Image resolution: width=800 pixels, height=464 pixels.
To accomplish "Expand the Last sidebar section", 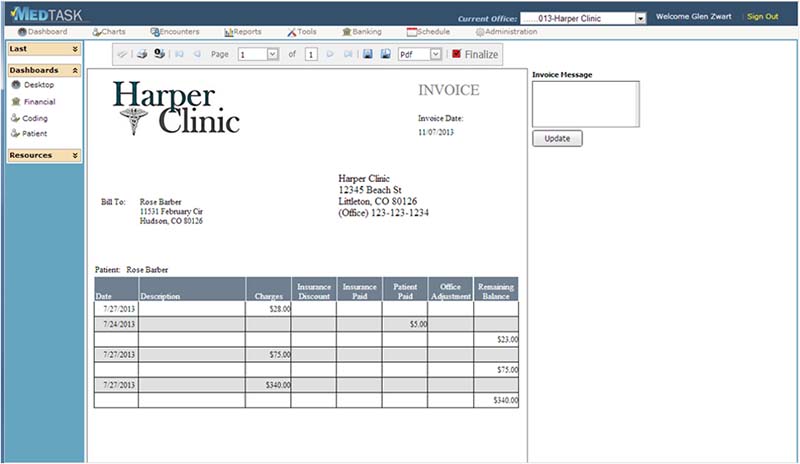I will 44,49.
